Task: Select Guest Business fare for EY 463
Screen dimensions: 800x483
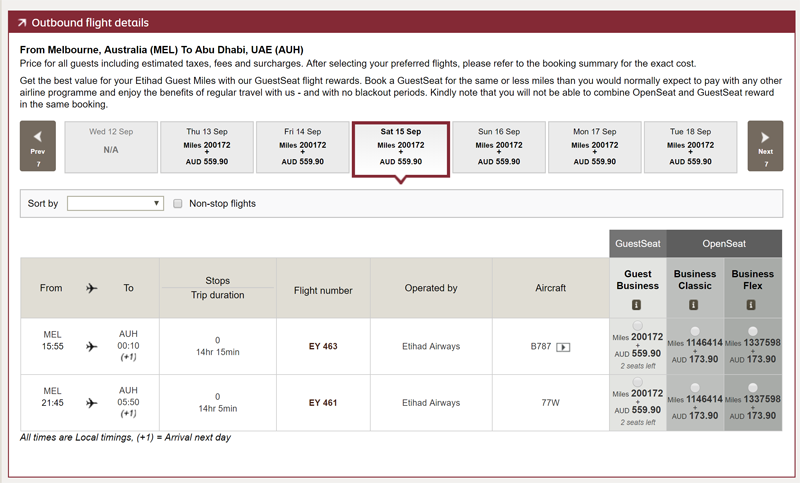Action: tap(637, 325)
